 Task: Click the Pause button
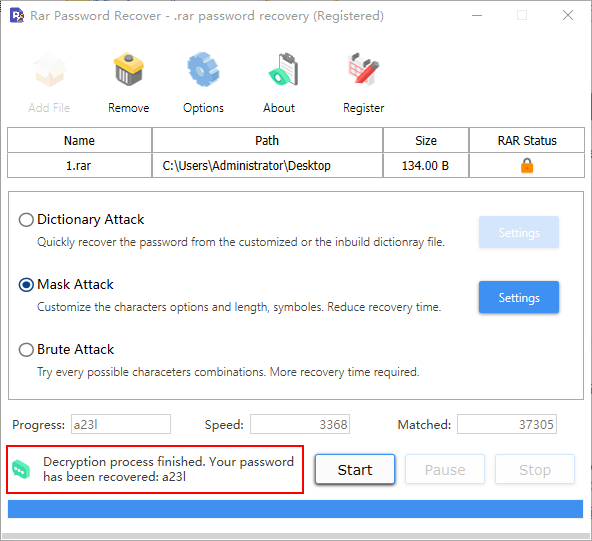(x=445, y=469)
